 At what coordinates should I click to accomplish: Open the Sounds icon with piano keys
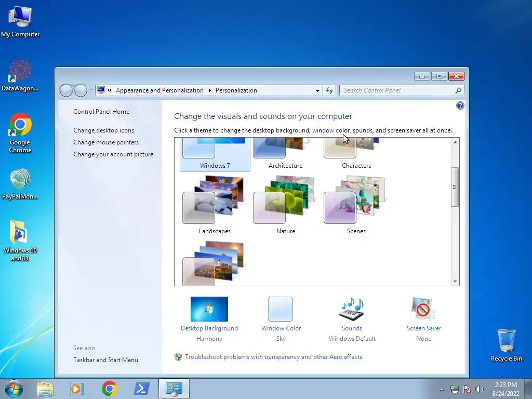point(352,309)
